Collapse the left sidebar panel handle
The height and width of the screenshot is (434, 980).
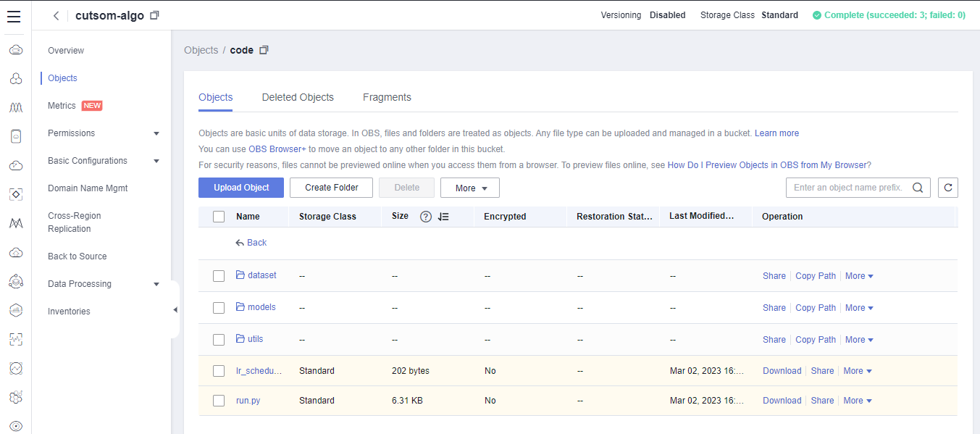point(175,310)
